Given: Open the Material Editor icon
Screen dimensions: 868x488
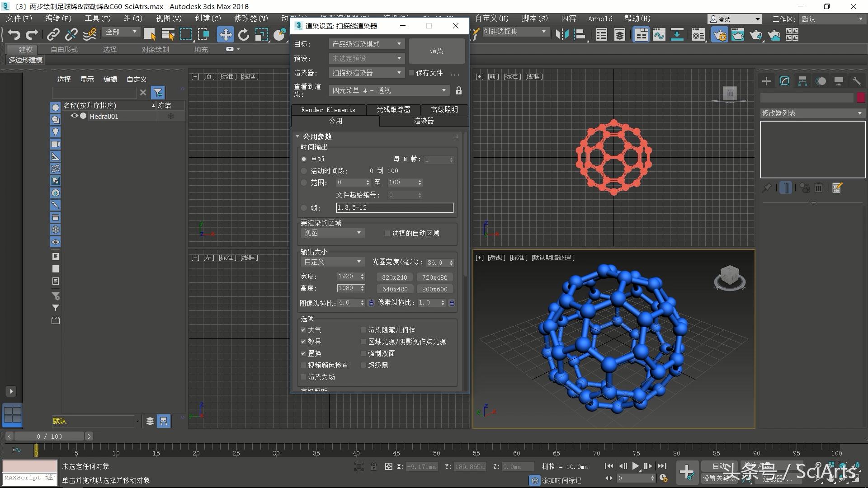Looking at the screenshot, I should click(698, 34).
